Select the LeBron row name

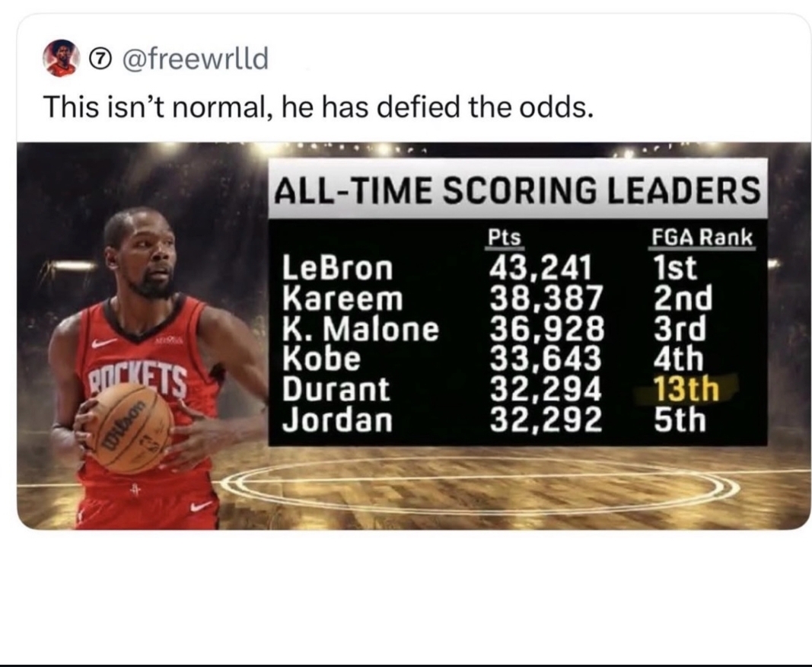tap(338, 268)
